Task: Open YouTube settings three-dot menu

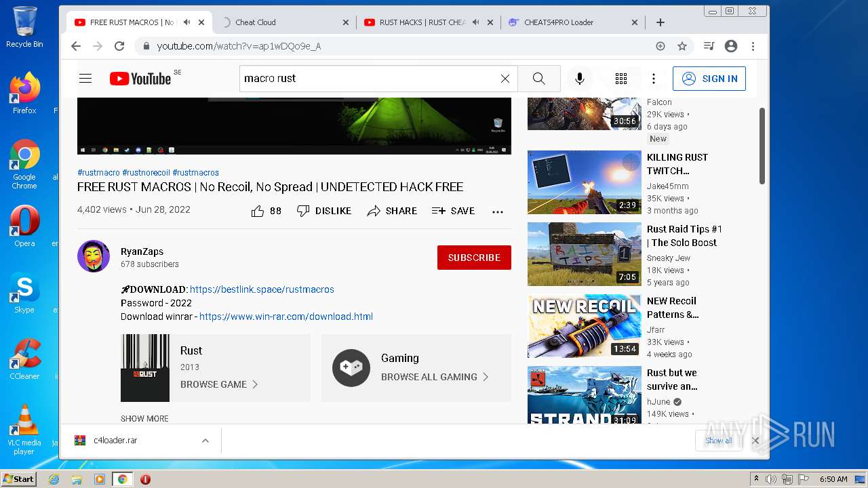Action: click(654, 79)
